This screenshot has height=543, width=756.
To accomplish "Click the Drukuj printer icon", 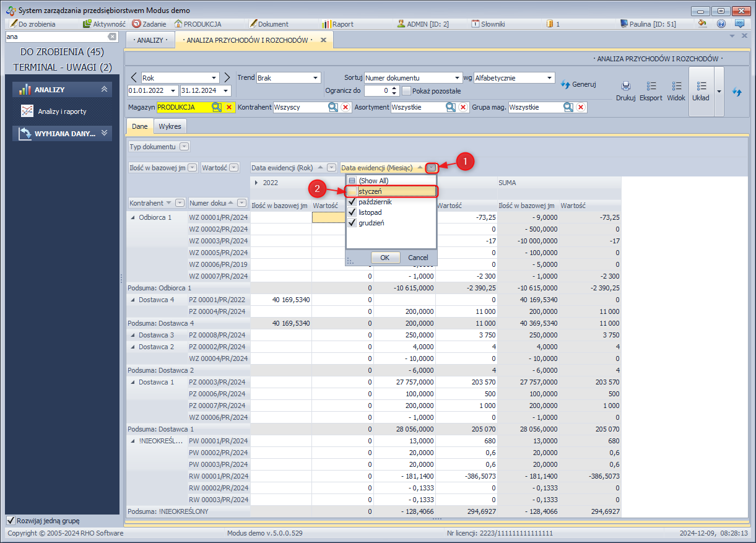I will 625,87.
